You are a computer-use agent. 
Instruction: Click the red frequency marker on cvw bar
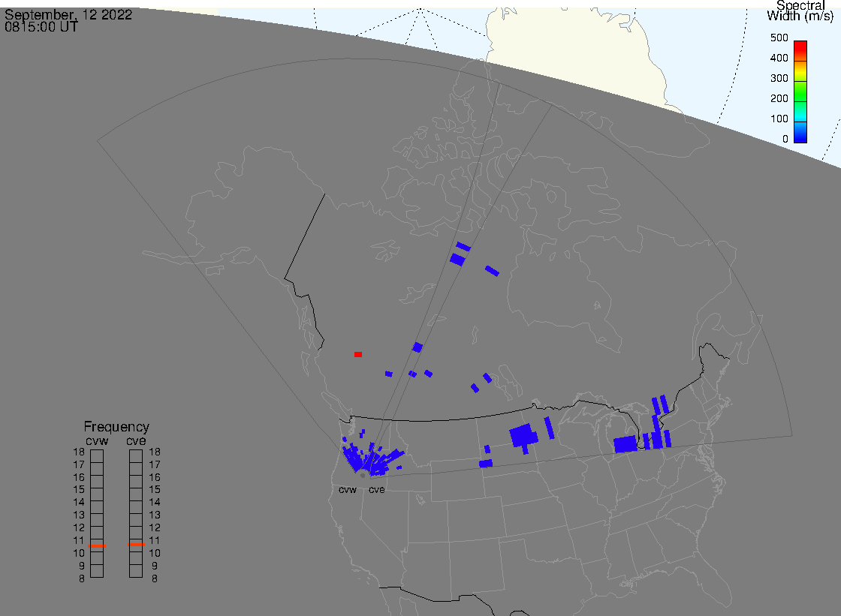coord(97,545)
